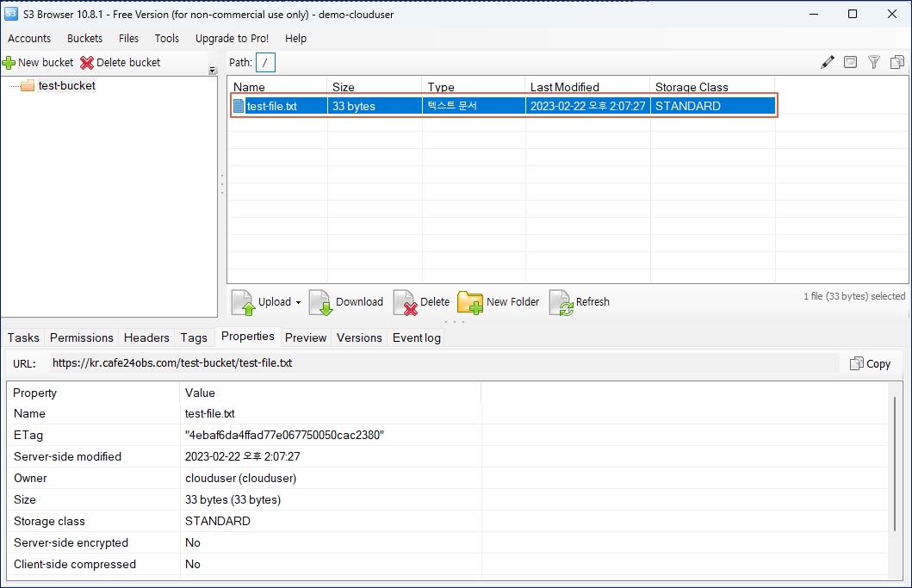Viewport: 912px width, 588px height.
Task: Click the Delete file icon
Action: (x=405, y=302)
